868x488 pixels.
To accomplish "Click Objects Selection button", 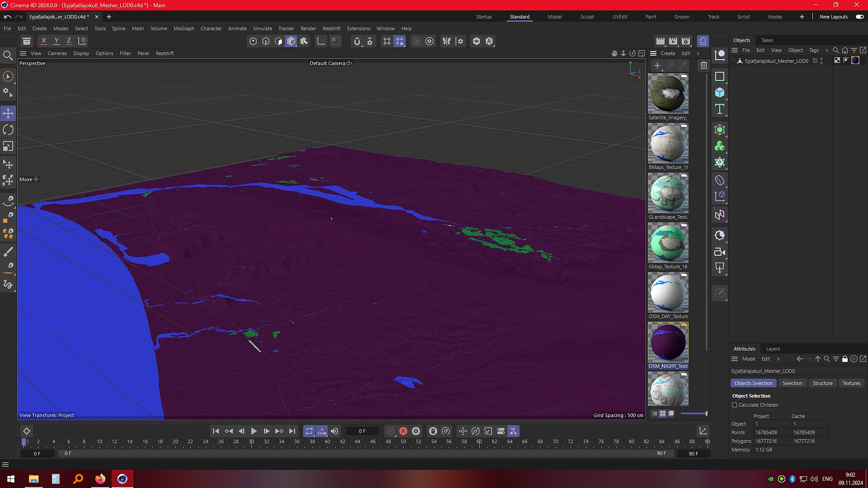I will [753, 383].
